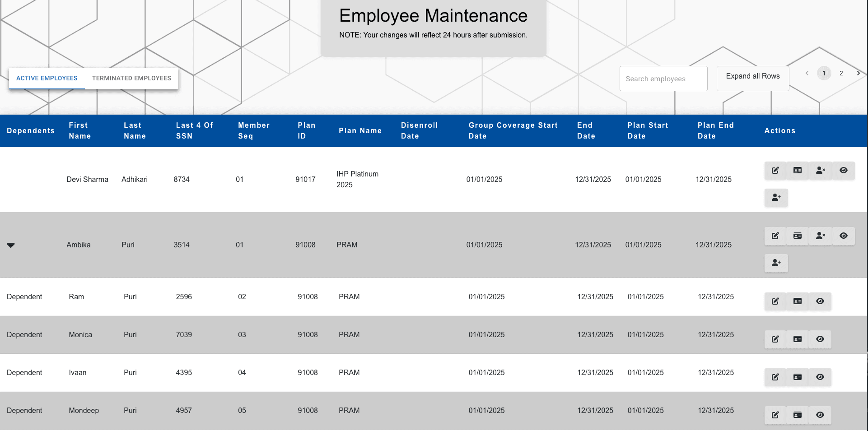This screenshot has height=431, width=868.
Task: Click the Search employees input field
Action: 663,78
